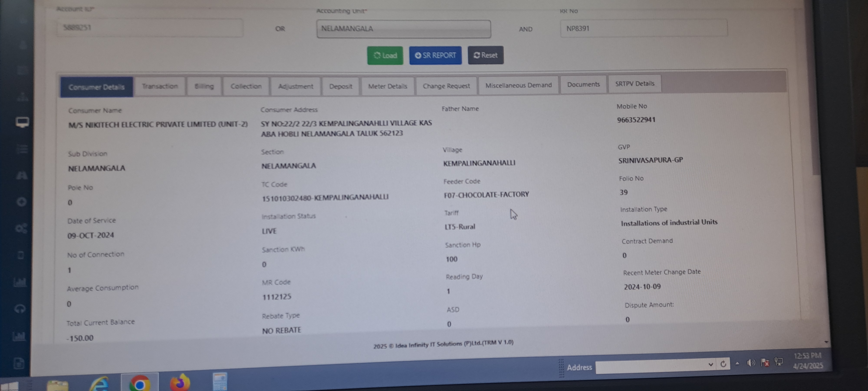This screenshot has width=868, height=391.
Task: Open the taskbar clock 12:53 PM
Action: pyautogui.click(x=808, y=361)
